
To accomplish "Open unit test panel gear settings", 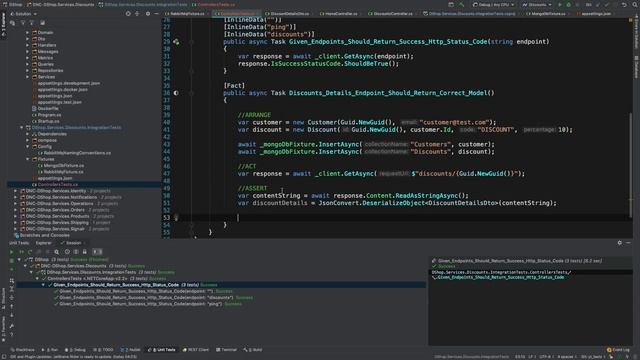I will click(x=620, y=242).
